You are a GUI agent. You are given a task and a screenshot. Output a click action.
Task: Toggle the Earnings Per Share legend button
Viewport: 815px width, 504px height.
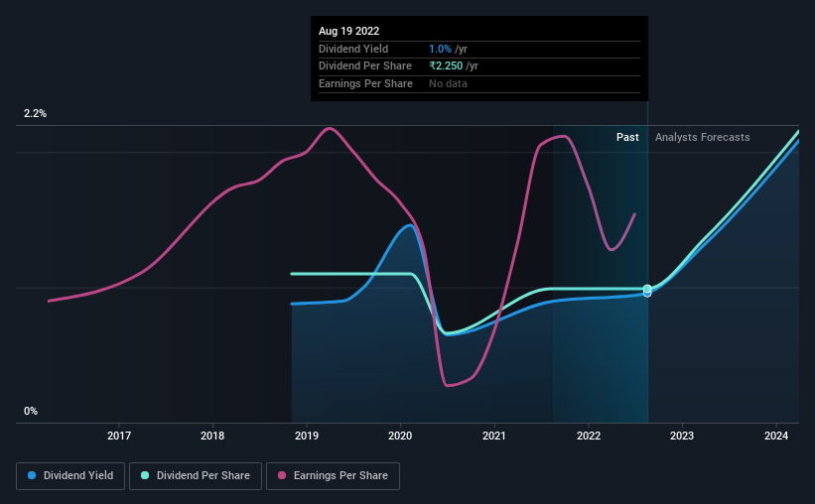(333, 476)
